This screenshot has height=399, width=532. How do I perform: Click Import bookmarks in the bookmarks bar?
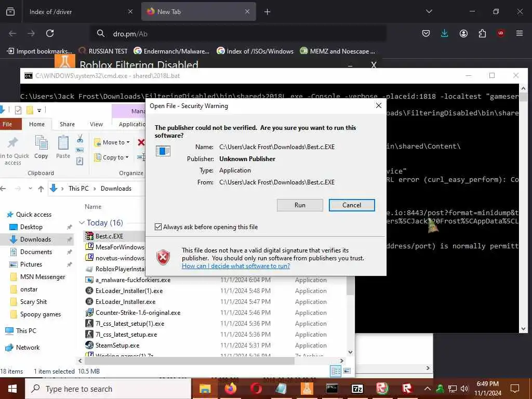pos(39,51)
